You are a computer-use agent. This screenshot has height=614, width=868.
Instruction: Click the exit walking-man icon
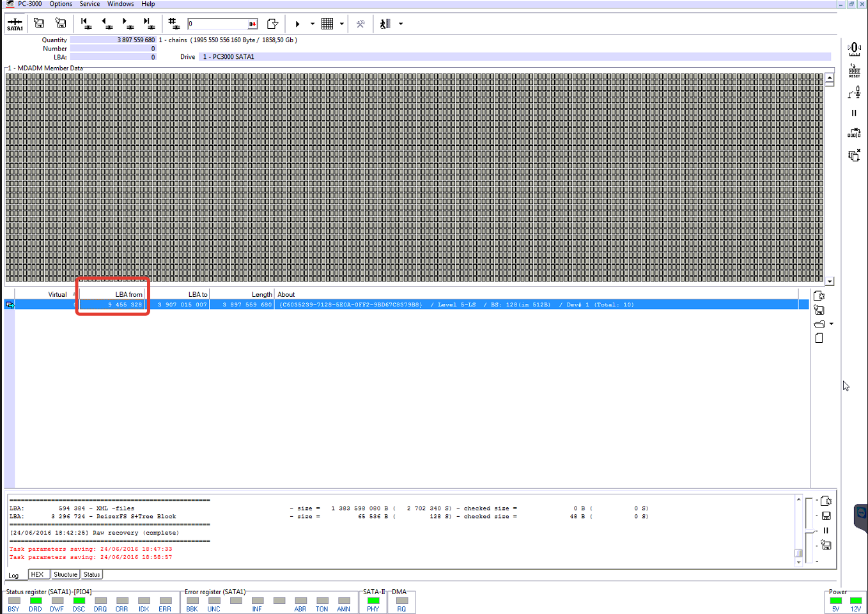click(385, 24)
